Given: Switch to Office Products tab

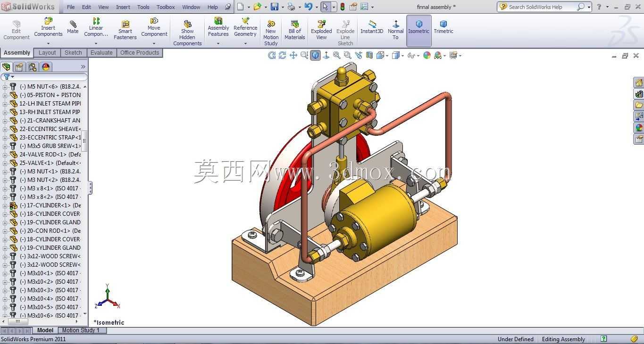Looking at the screenshot, I should [x=140, y=53].
